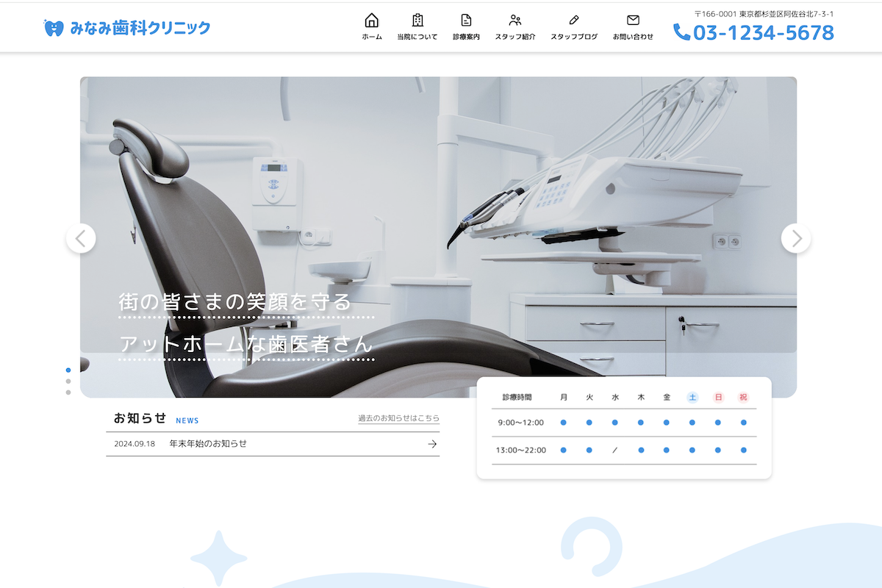Select the first carousel indicator dot
Viewport: 882px width, 588px height.
pos(68,370)
